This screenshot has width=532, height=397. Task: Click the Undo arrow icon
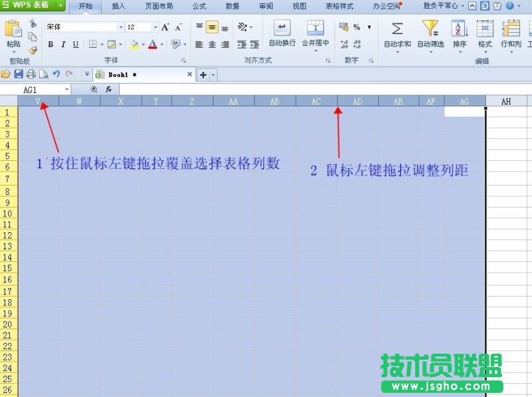(x=57, y=74)
